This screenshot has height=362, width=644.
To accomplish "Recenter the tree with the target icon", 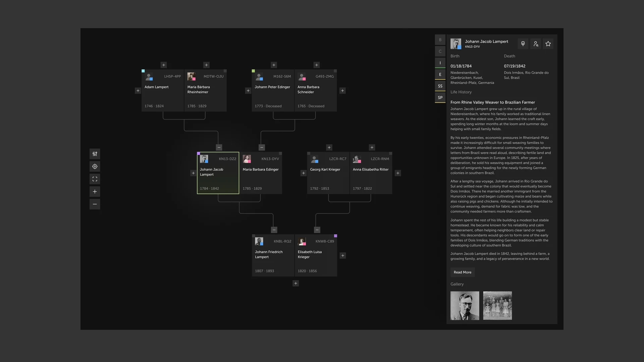I will 95,167.
